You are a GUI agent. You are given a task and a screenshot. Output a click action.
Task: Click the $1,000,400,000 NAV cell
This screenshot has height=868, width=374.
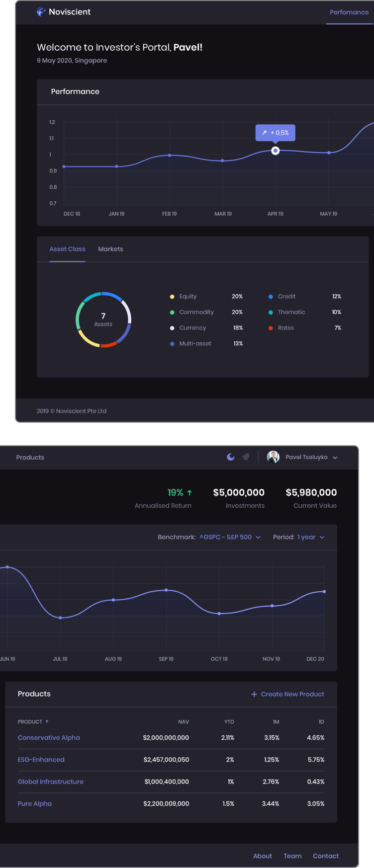[167, 782]
